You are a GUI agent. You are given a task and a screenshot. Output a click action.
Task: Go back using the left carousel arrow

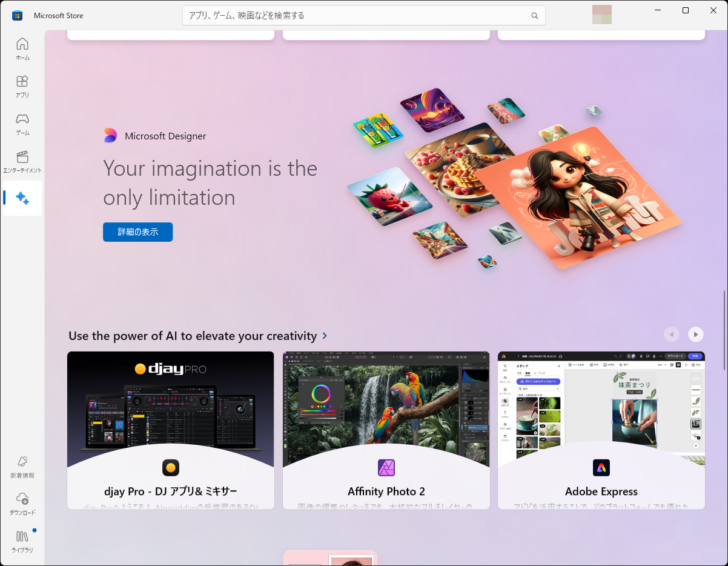pyautogui.click(x=671, y=334)
